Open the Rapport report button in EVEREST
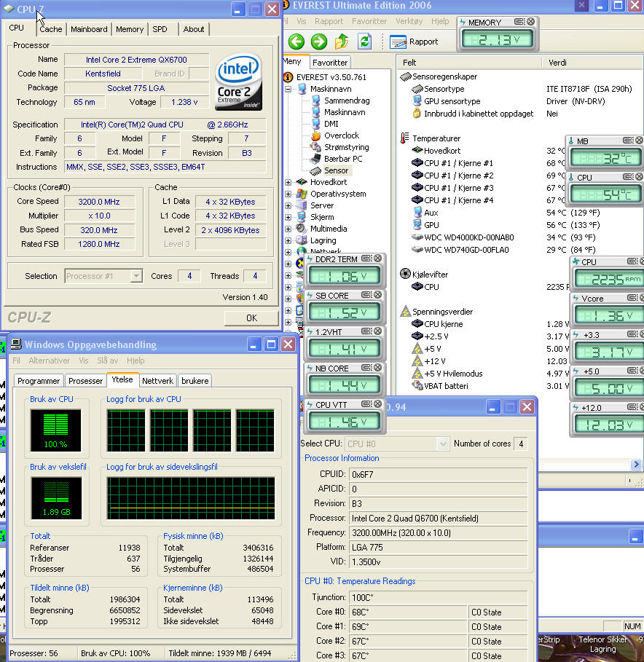The width and height of the screenshot is (644, 662). (x=413, y=42)
